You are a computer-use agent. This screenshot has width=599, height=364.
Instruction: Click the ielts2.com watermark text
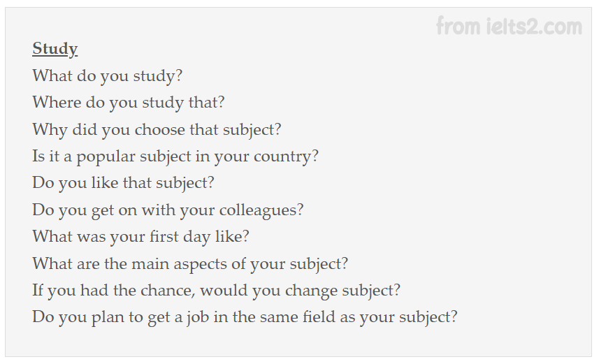point(509,26)
